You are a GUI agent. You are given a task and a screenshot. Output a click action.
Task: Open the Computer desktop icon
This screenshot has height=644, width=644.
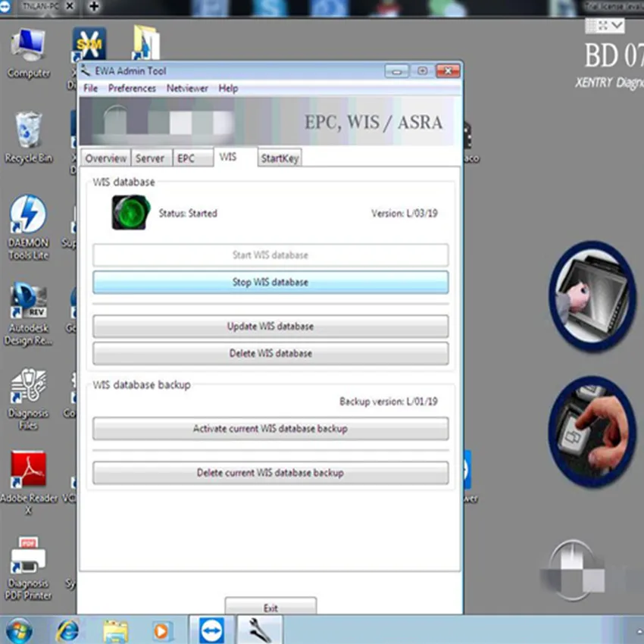pyautogui.click(x=28, y=52)
